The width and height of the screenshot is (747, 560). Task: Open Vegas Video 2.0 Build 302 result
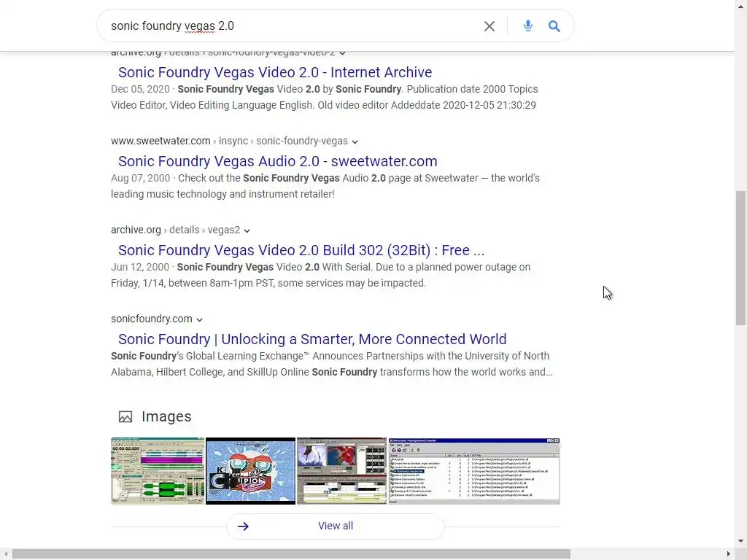301,251
